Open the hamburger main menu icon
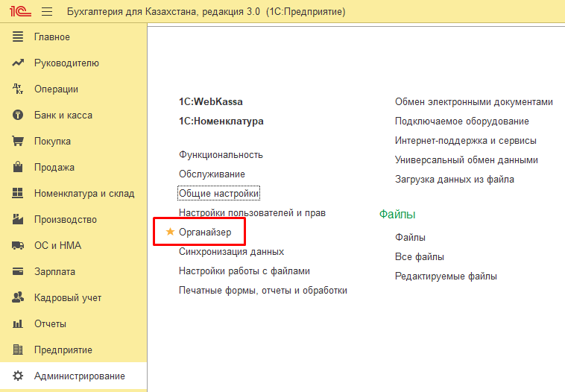Image resolution: width=565 pixels, height=392 pixels. [x=47, y=12]
